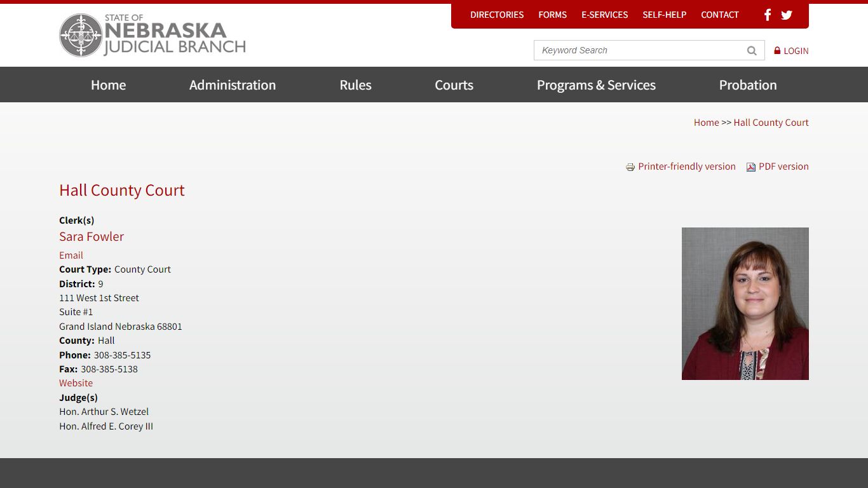
Task: Open the E-Services link
Action: pos(604,15)
